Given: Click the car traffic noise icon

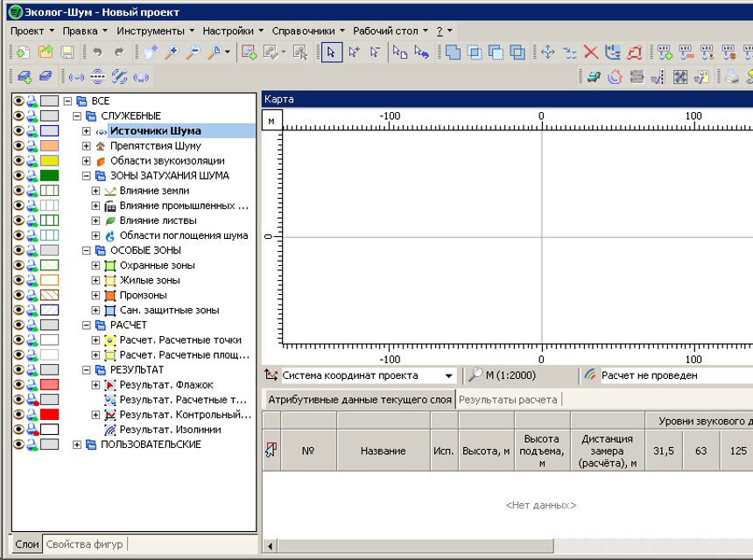Looking at the screenshot, I should tap(594, 77).
